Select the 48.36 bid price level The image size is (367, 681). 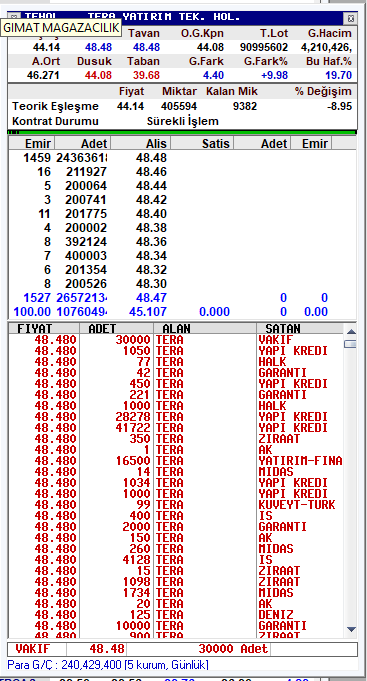coord(151,241)
